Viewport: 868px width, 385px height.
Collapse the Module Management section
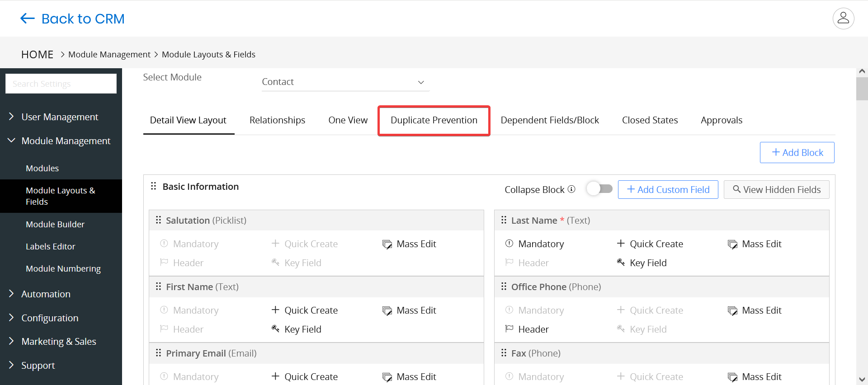click(x=66, y=141)
